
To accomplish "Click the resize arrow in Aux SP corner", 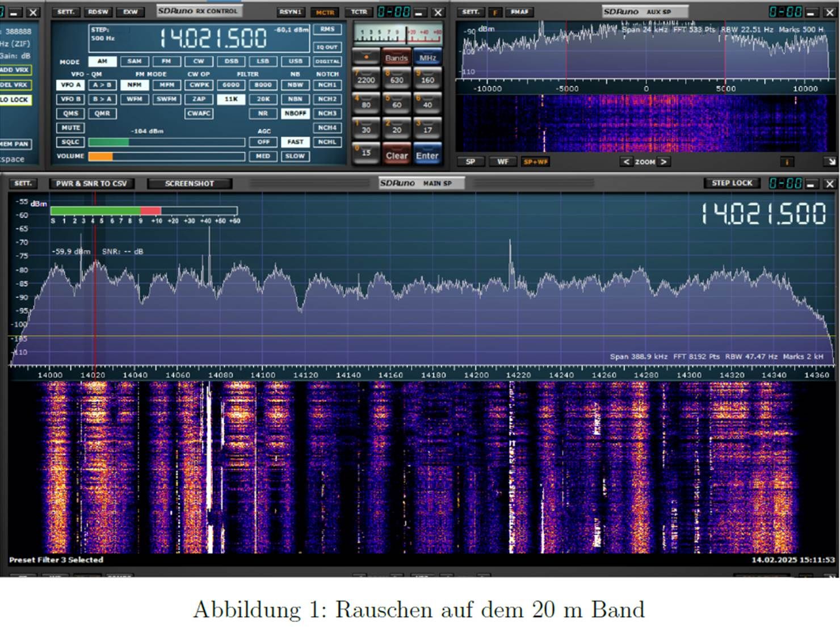I will [x=831, y=162].
